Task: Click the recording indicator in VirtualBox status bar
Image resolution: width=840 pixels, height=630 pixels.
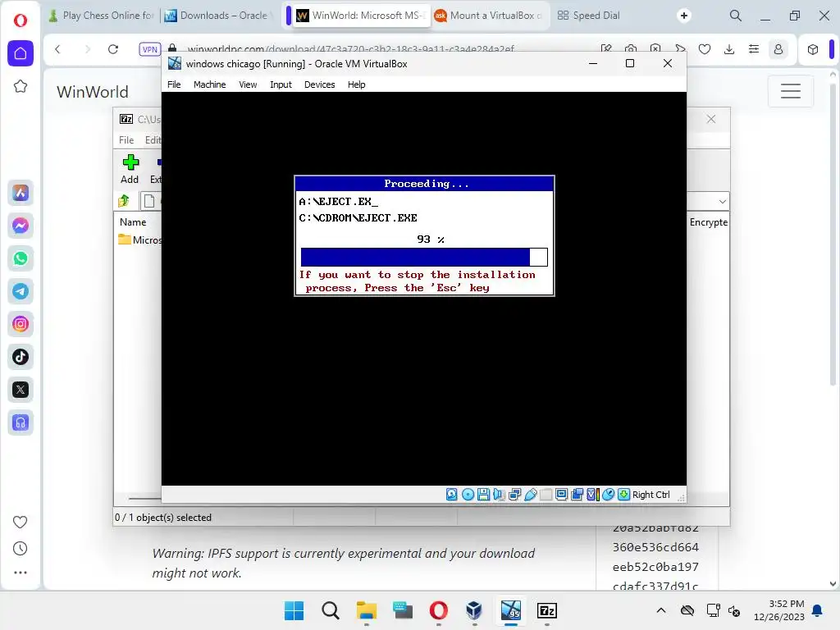Action: [x=577, y=495]
